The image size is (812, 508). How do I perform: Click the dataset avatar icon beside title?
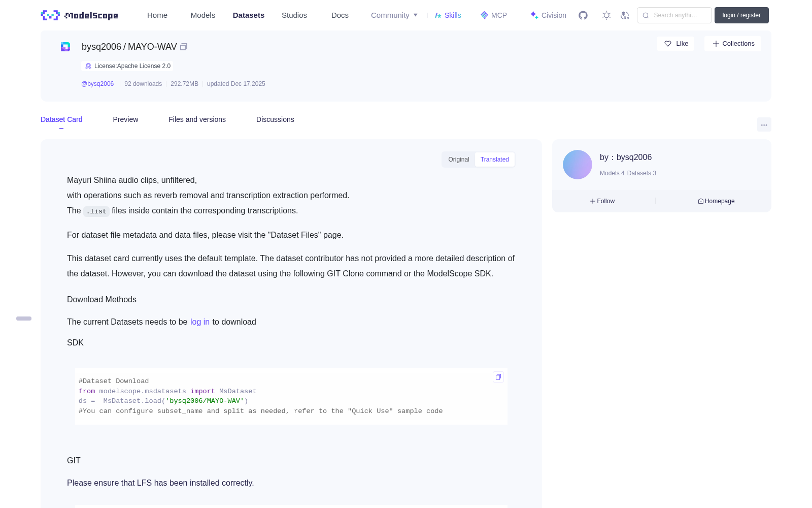pos(65,47)
